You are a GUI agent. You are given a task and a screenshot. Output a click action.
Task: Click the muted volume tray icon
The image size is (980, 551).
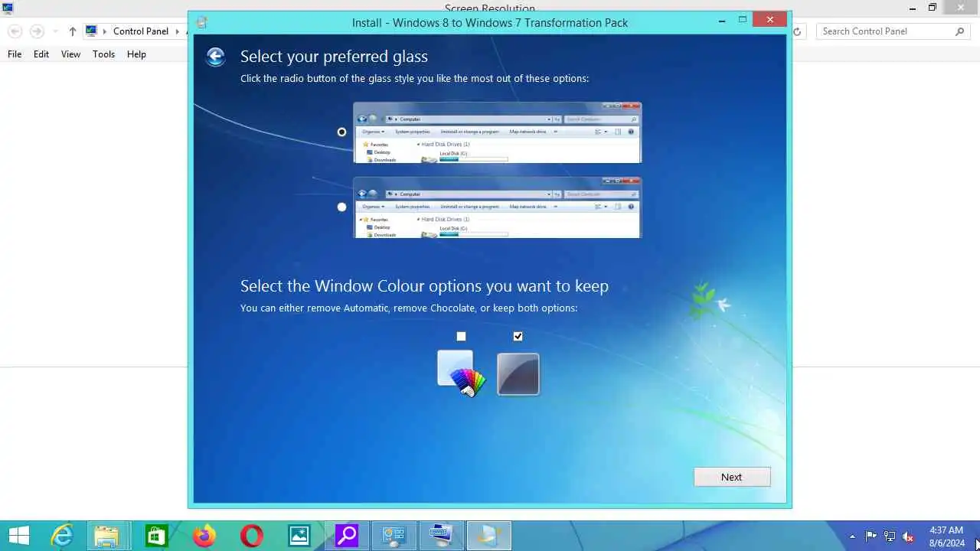coord(908,536)
